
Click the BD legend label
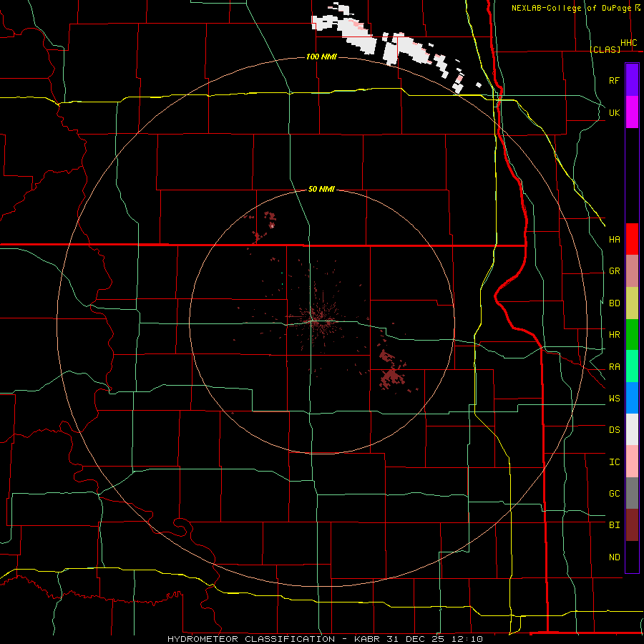coord(614,303)
